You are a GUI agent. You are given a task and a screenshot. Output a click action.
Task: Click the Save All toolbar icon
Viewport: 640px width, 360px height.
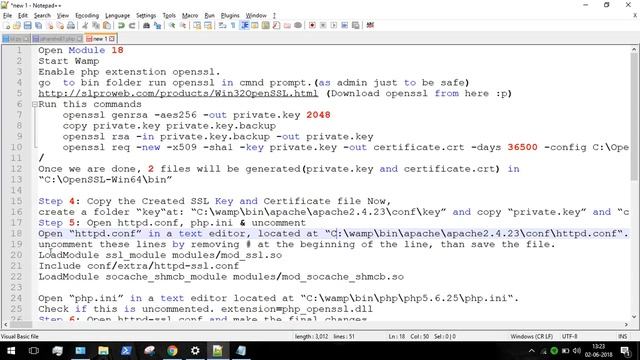[38, 25]
